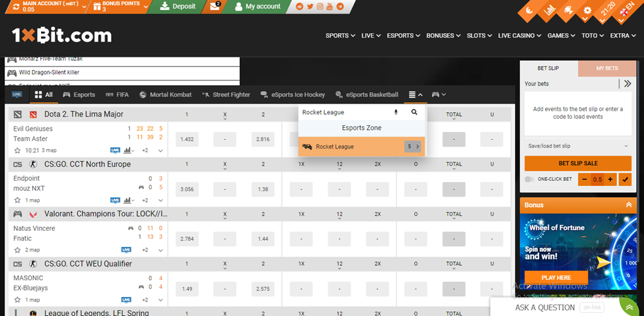Viewport: 644px width, 316px height.
Task: Open live stream for Evil Geniuses match
Action: [116, 150]
